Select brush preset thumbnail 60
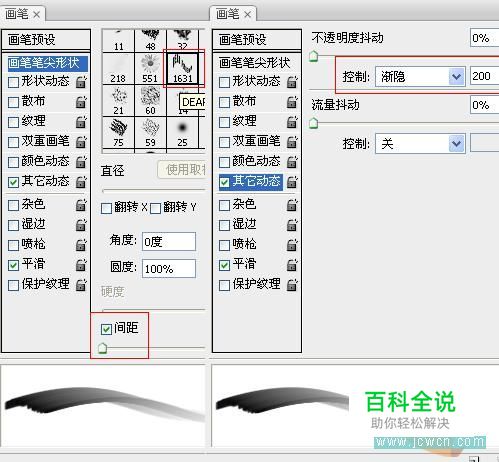 click(150, 100)
